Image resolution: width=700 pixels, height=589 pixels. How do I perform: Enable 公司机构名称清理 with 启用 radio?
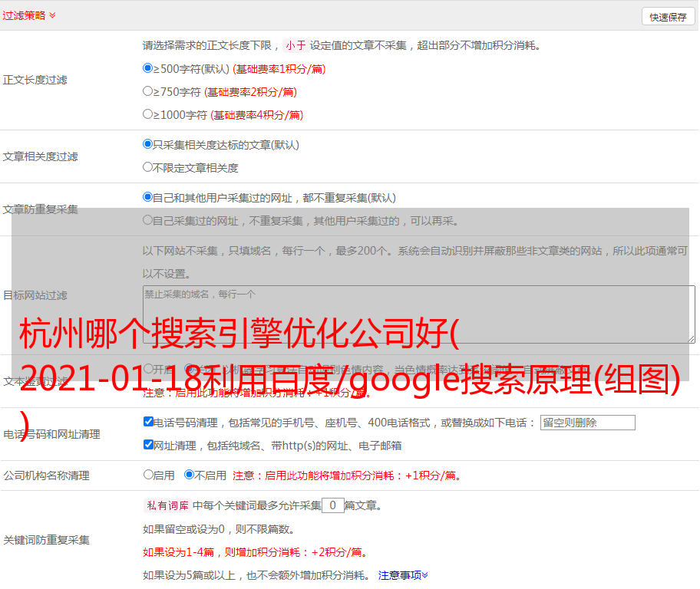pos(148,475)
